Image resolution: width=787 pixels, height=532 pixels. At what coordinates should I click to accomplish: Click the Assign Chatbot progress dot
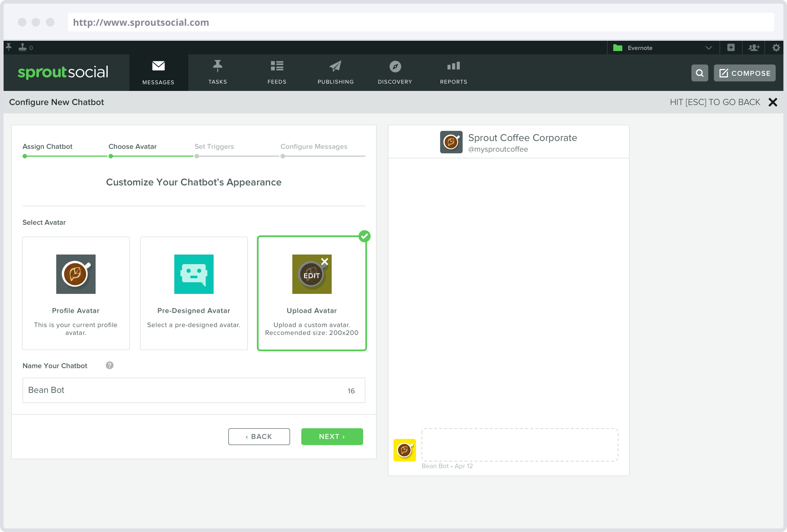point(25,156)
